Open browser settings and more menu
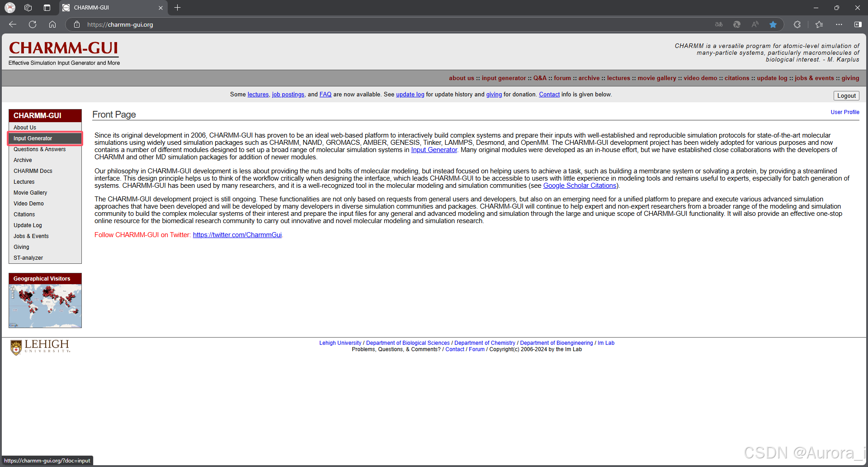Viewport: 868px width, 467px height. (839, 24)
